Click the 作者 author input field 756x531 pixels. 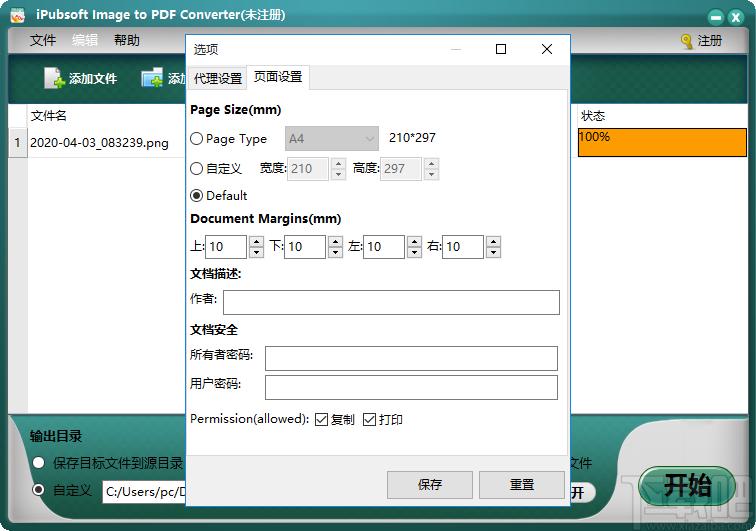click(x=391, y=302)
